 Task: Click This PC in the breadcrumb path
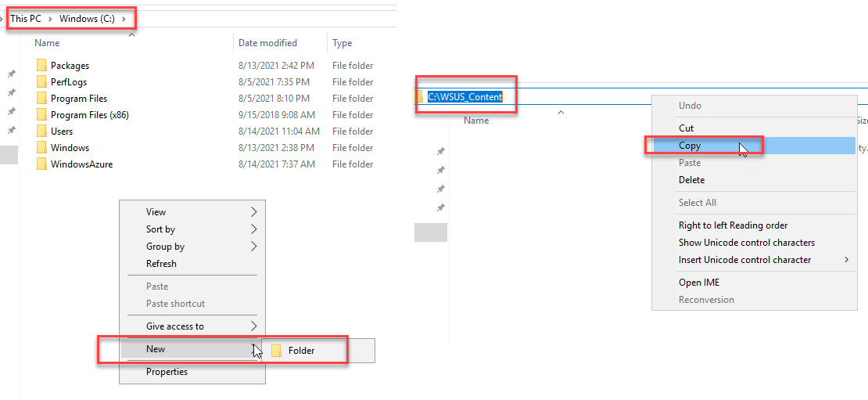[26, 19]
